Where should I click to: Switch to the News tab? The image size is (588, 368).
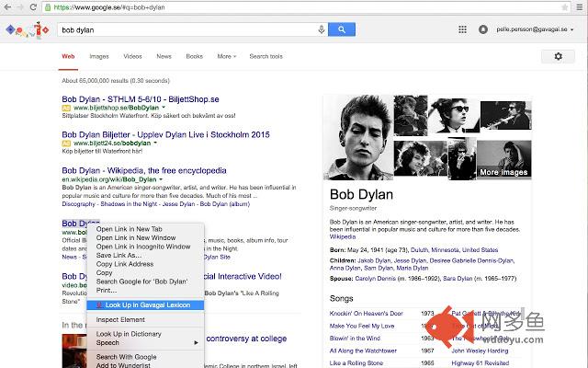pyautogui.click(x=164, y=56)
